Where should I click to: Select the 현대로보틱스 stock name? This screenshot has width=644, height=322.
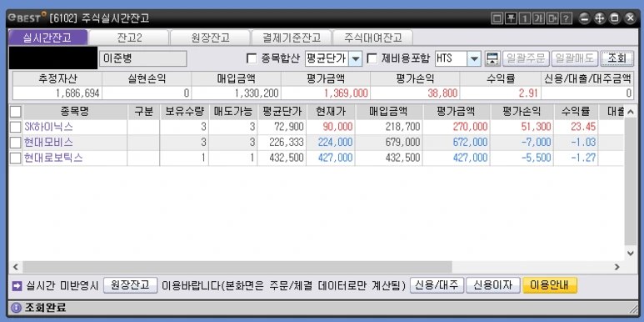(53, 158)
